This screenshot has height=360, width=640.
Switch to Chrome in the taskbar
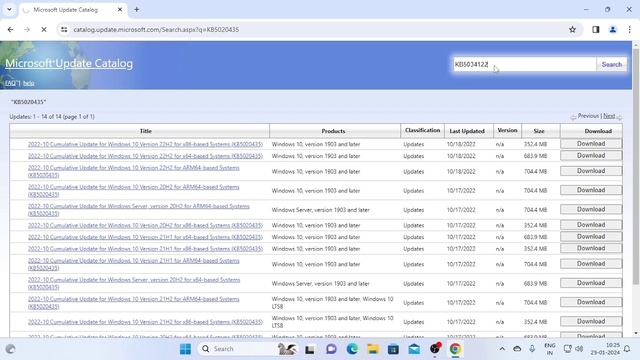pos(456,349)
